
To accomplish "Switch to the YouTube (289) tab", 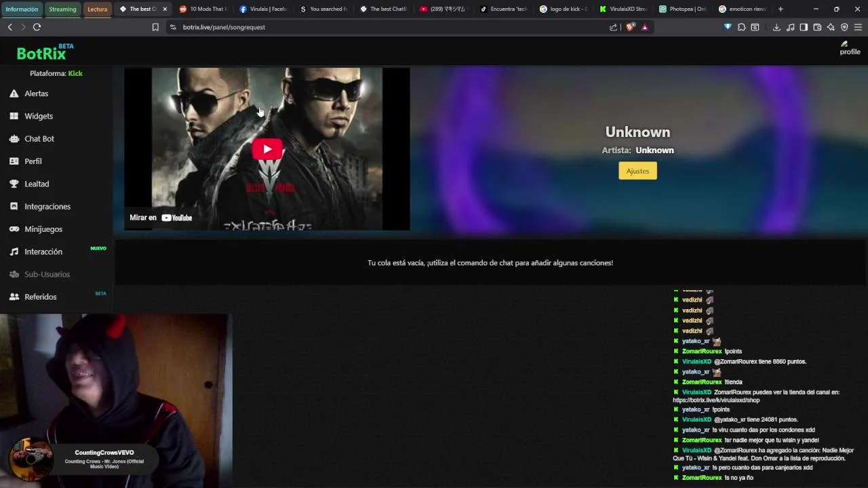I will [443, 9].
